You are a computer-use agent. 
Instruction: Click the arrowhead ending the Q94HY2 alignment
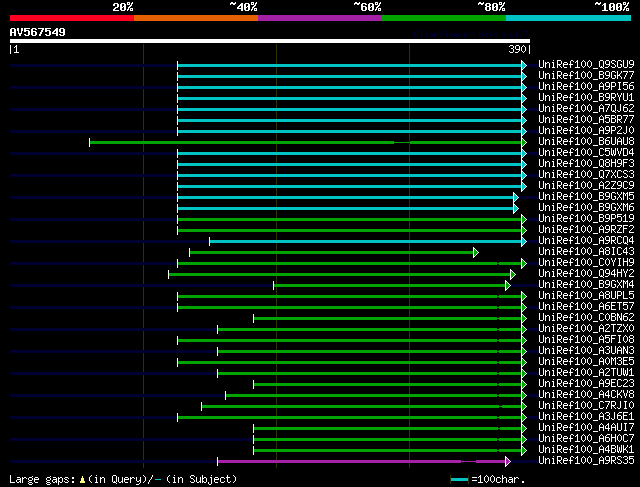(x=513, y=275)
